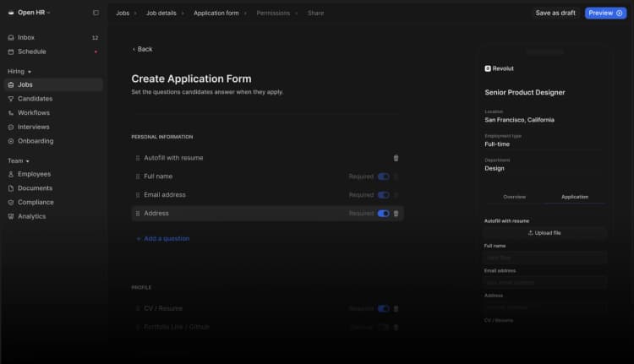This screenshot has width=634, height=364.
Task: Toggle Optional for Portfolio Link / Github
Action: point(383,327)
